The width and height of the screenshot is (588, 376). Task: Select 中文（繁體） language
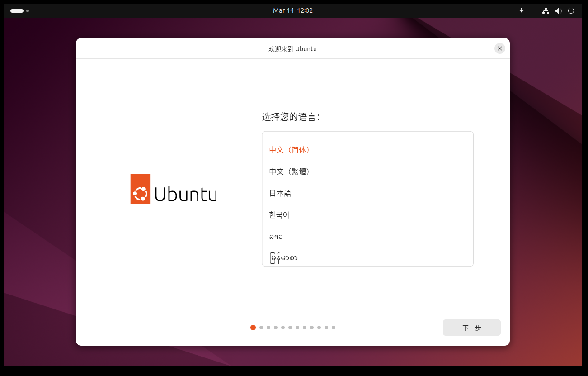[x=290, y=171]
